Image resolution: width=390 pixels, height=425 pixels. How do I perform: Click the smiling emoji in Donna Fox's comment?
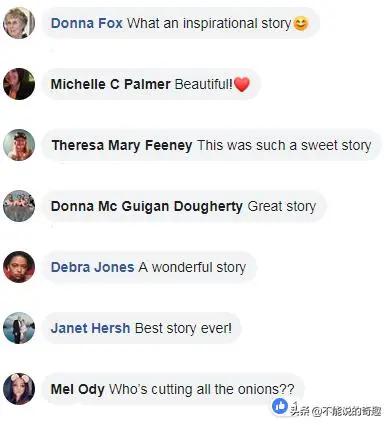(x=301, y=24)
